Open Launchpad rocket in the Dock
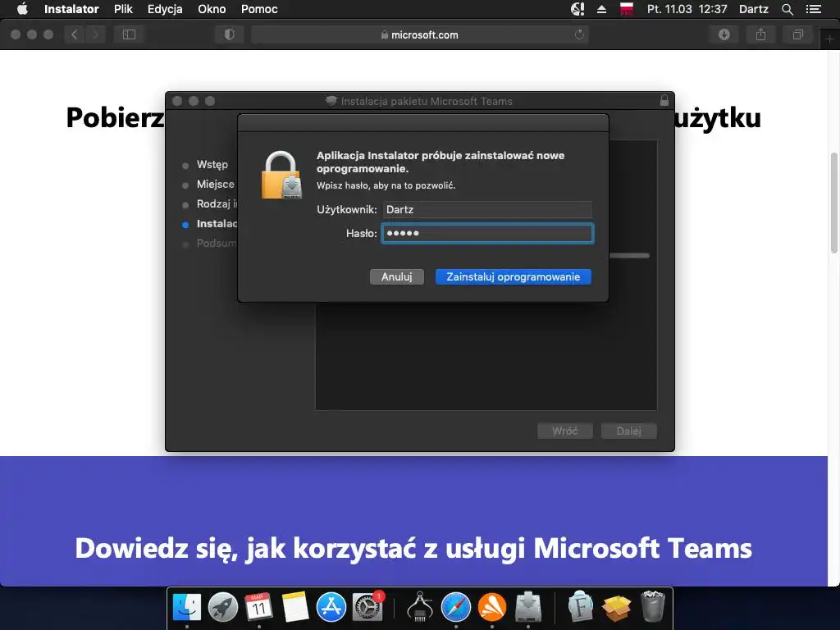This screenshot has height=630, width=840. [223, 607]
